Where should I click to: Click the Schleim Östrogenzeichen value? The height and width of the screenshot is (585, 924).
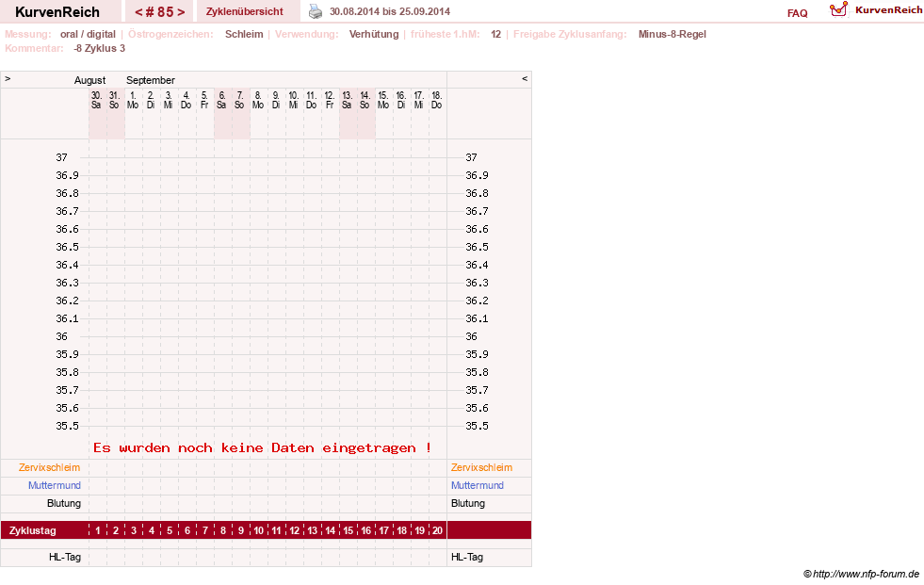pyautogui.click(x=244, y=34)
